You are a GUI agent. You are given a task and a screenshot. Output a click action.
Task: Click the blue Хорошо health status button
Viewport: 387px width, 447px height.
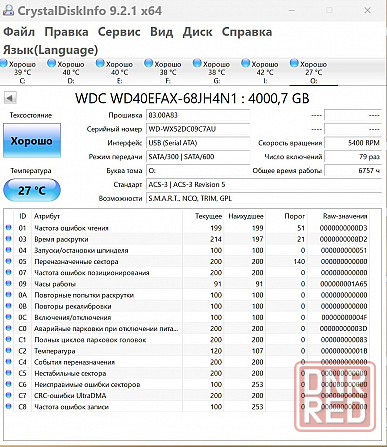point(32,141)
